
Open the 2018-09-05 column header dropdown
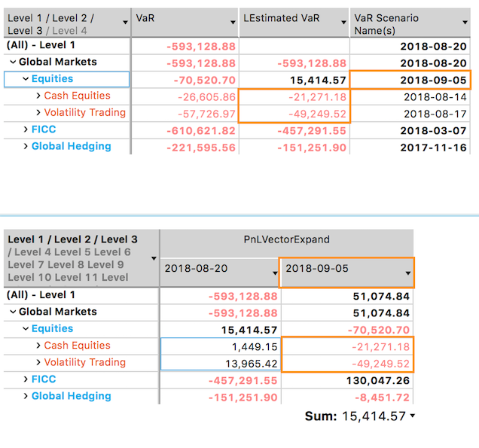pos(407,273)
